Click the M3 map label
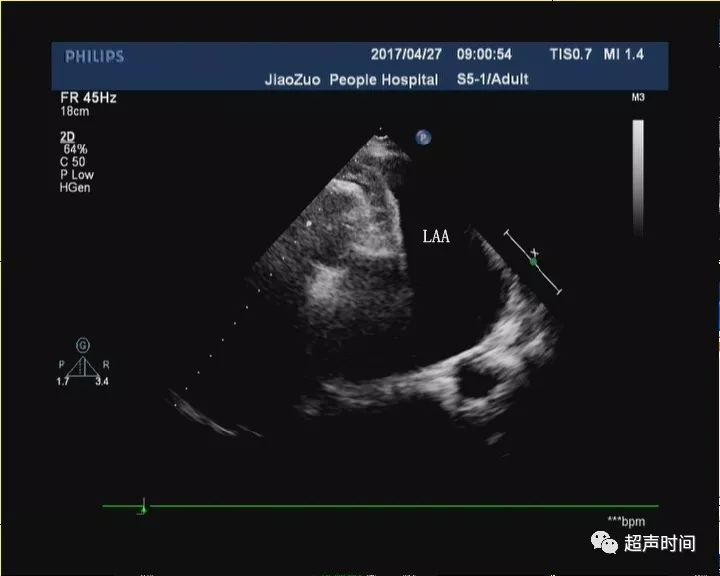 (x=638, y=97)
